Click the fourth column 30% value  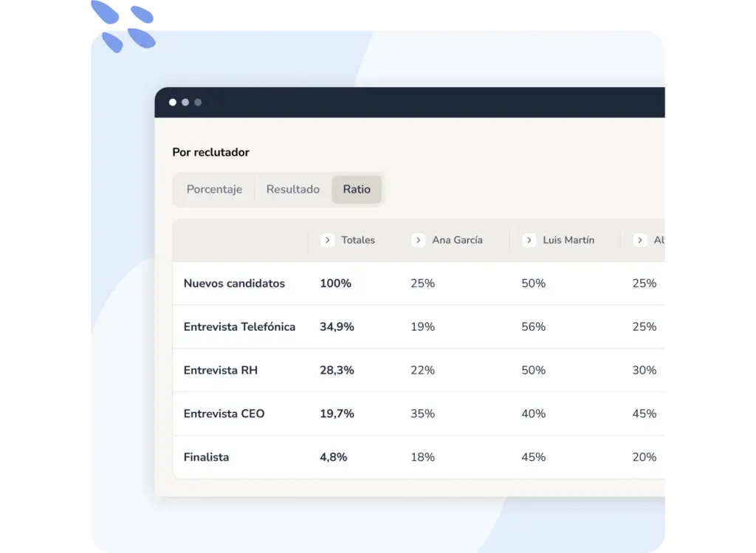(x=645, y=371)
